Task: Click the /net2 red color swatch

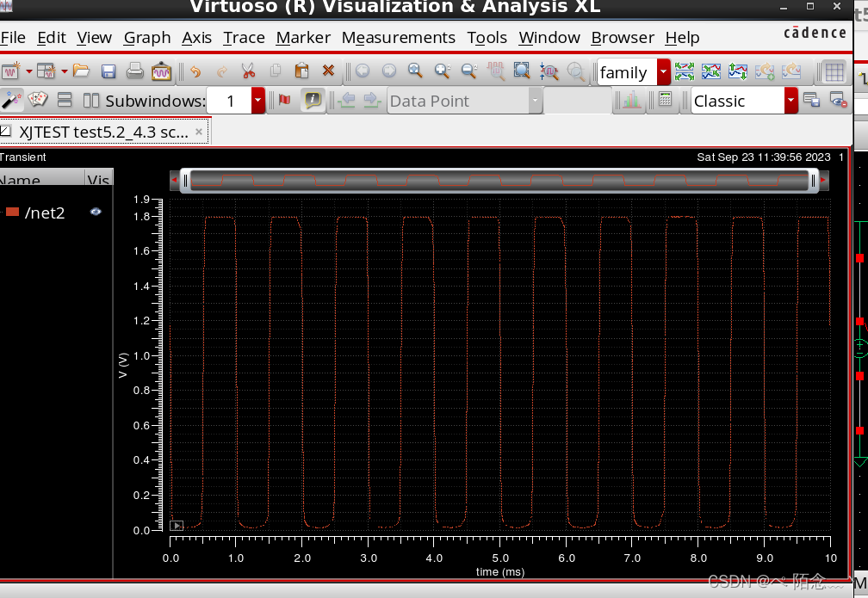Action: 12,212
